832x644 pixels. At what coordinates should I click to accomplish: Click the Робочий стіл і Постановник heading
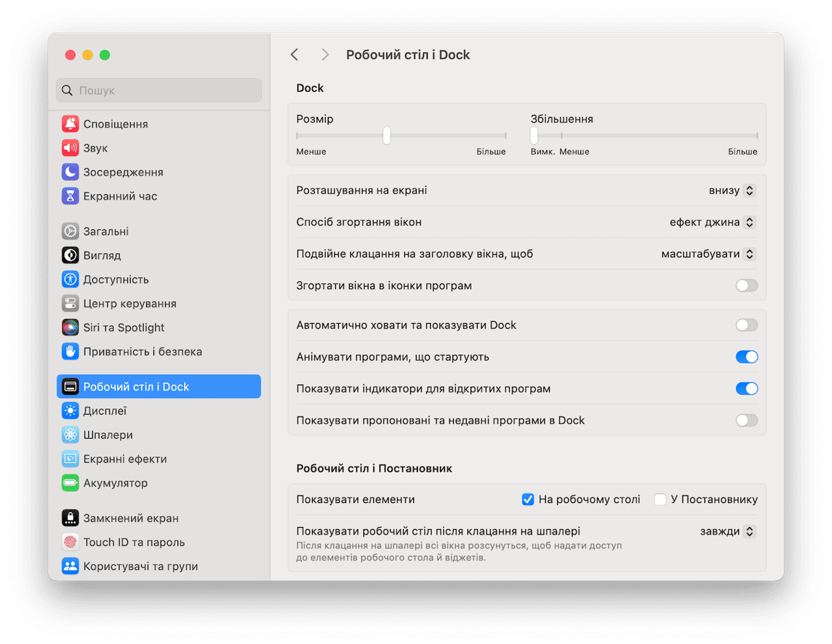coord(374,468)
